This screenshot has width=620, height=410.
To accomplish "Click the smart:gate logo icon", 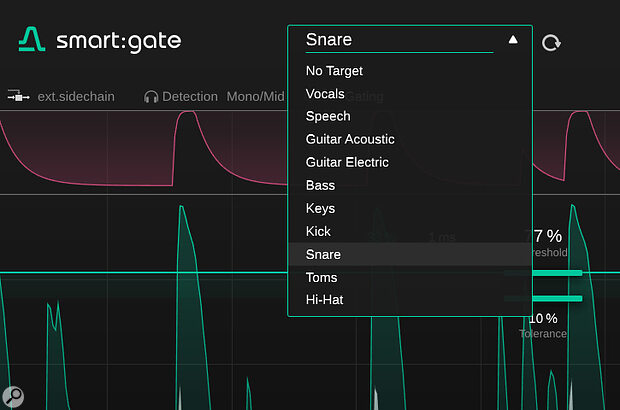I will [x=31, y=41].
